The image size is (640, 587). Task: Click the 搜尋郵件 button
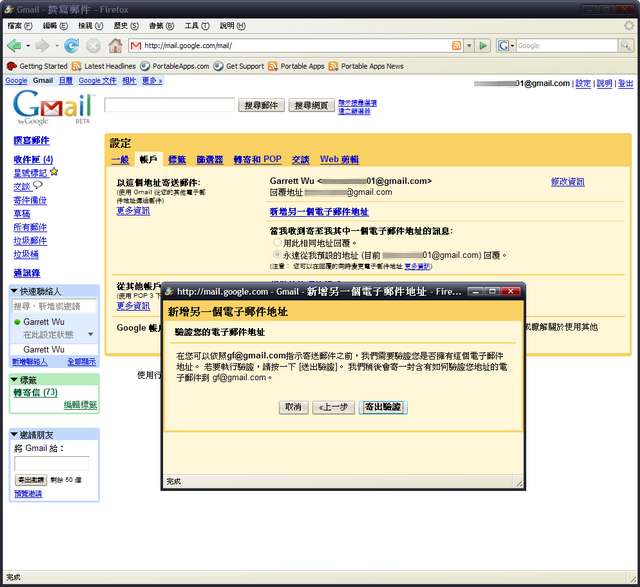[261, 105]
